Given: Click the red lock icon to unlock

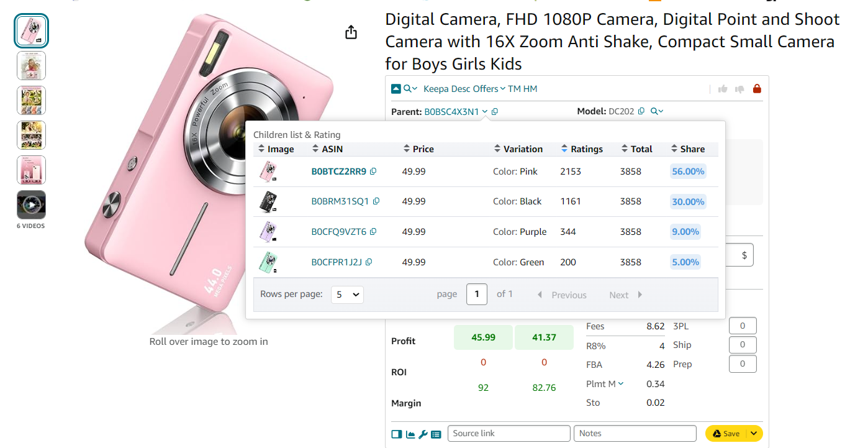Looking at the screenshot, I should (x=757, y=88).
